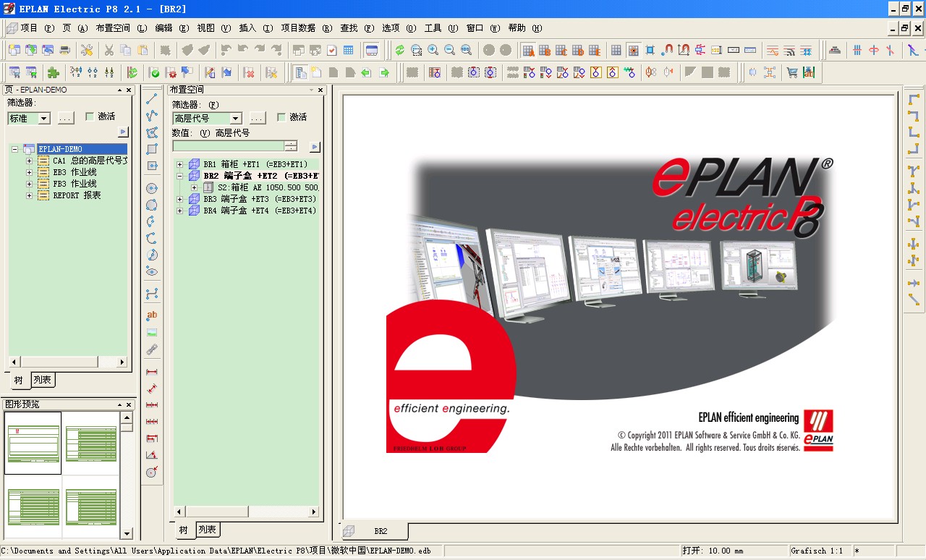The height and width of the screenshot is (560, 926).
Task: Select the Insert image tool
Action: click(x=152, y=332)
